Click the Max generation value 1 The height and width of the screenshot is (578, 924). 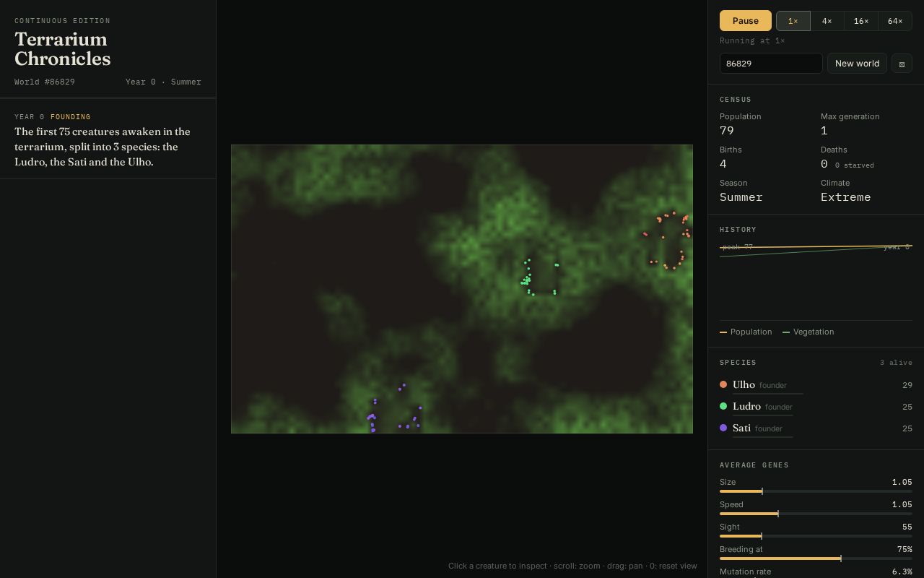tap(824, 131)
